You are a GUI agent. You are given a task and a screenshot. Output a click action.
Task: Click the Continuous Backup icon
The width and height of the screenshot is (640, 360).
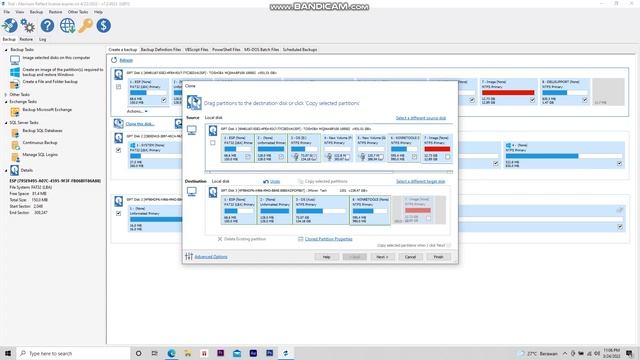[15, 145]
